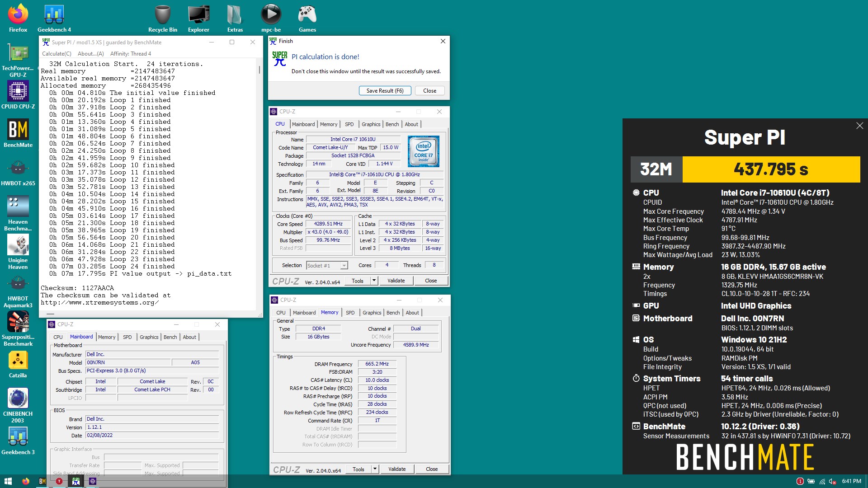Screen dimensions: 868x488
Task: Launch the TechPowerUp GPU-Z icon
Action: [18, 60]
